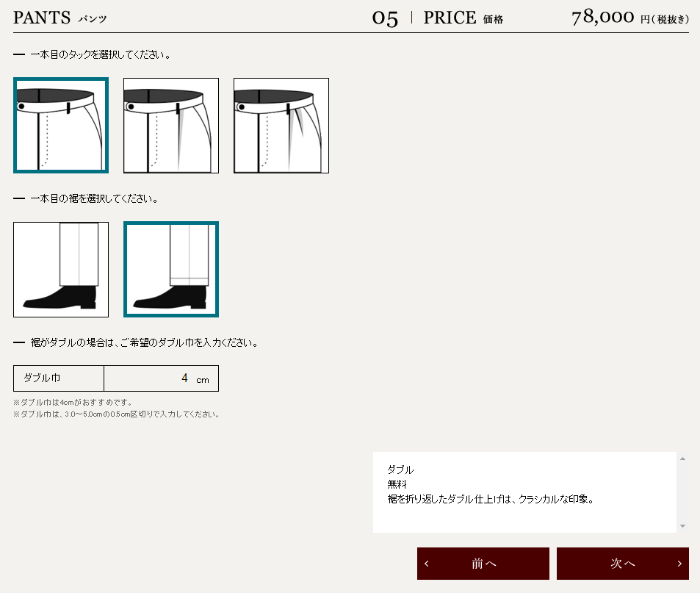Select the no-tuck pants option

point(61,126)
